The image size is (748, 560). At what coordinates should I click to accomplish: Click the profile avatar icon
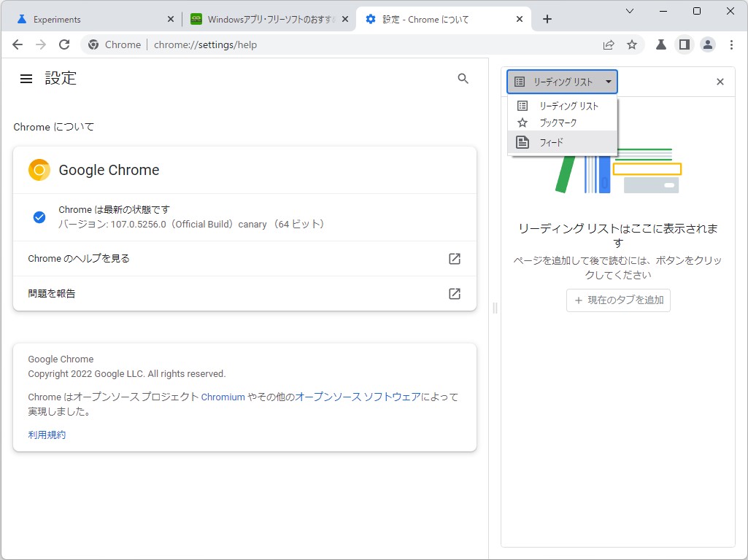pos(707,44)
